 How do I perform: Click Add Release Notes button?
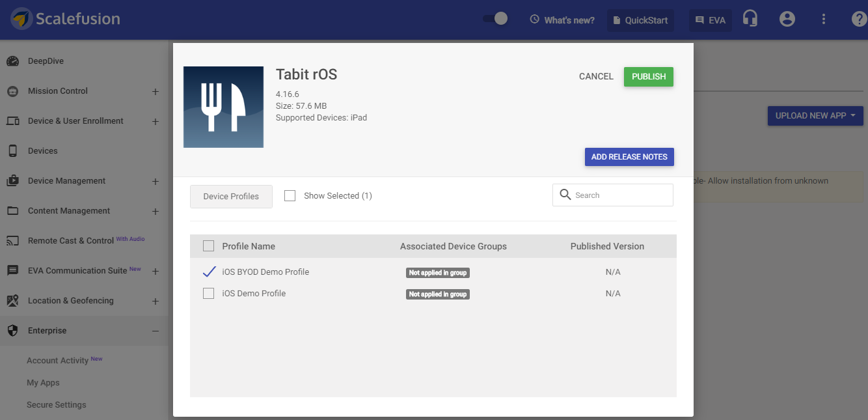click(629, 157)
